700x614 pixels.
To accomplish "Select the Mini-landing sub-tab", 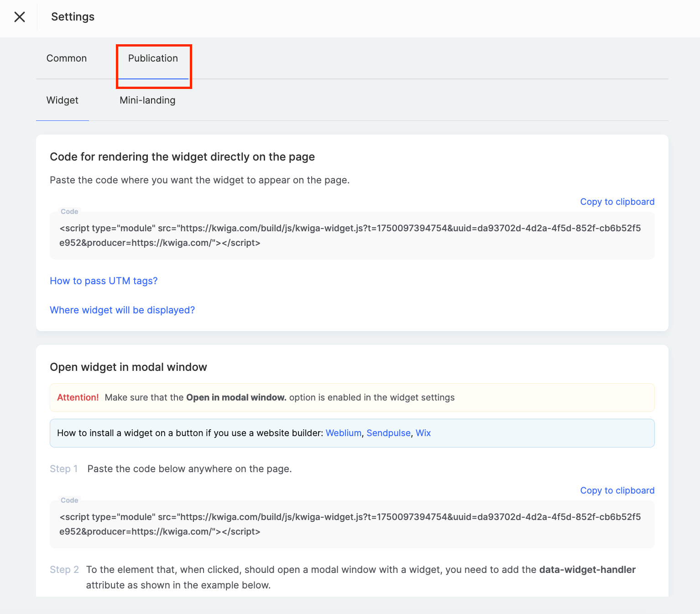I will (147, 100).
